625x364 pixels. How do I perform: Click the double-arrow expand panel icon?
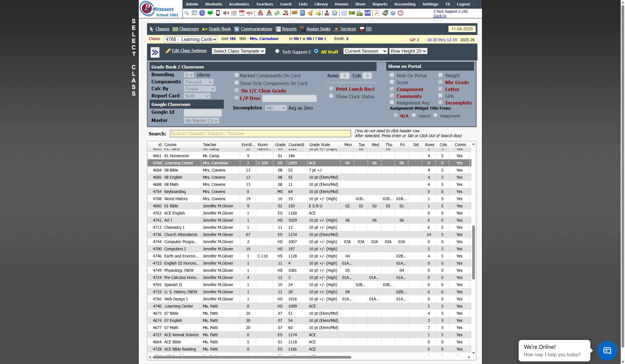[155, 52]
